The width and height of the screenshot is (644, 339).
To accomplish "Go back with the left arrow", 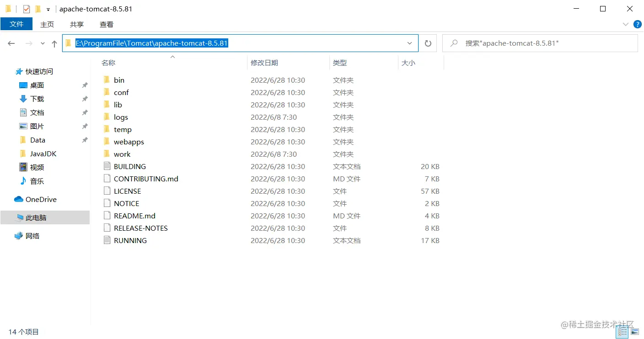I will (11, 43).
